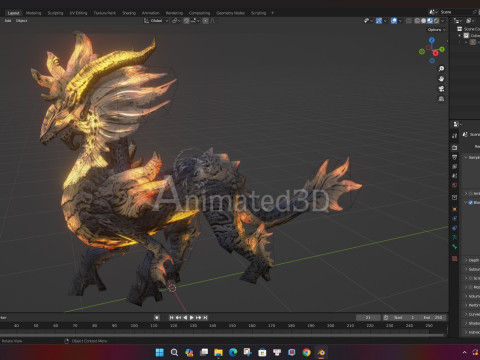Click the green Y axis on navigation gizmo
480x360 pixels.
pos(442,49)
